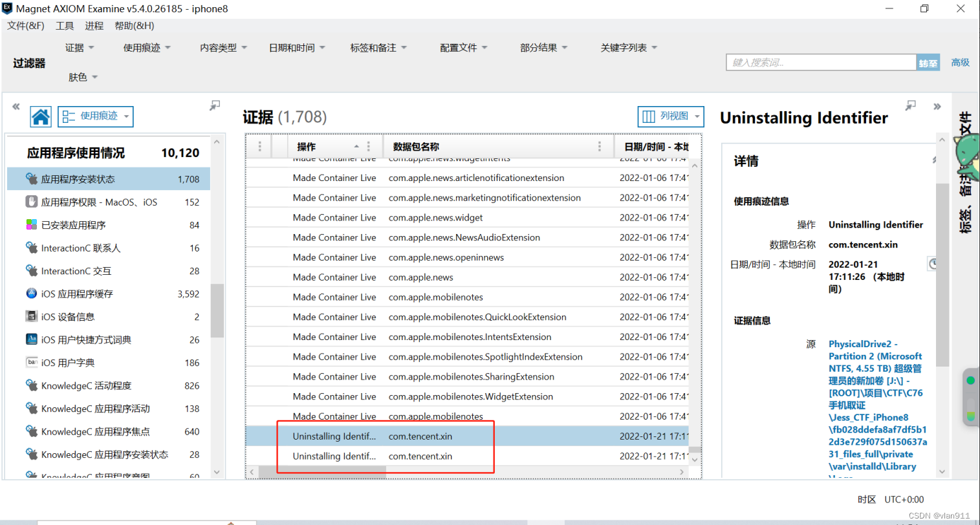Select 应用程序权限 - MacOS、iOS icon
Viewport: 980px width, 525px height.
(x=31, y=202)
